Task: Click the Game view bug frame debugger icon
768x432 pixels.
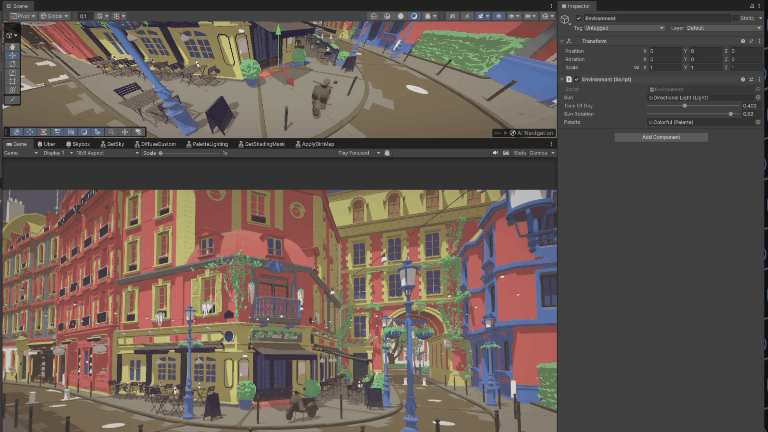Action: (x=387, y=153)
